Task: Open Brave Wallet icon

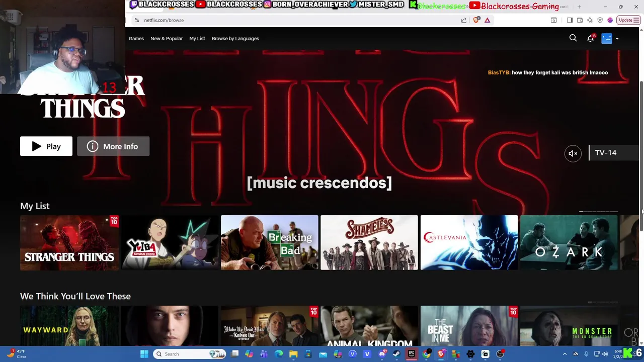Action: [x=580, y=20]
